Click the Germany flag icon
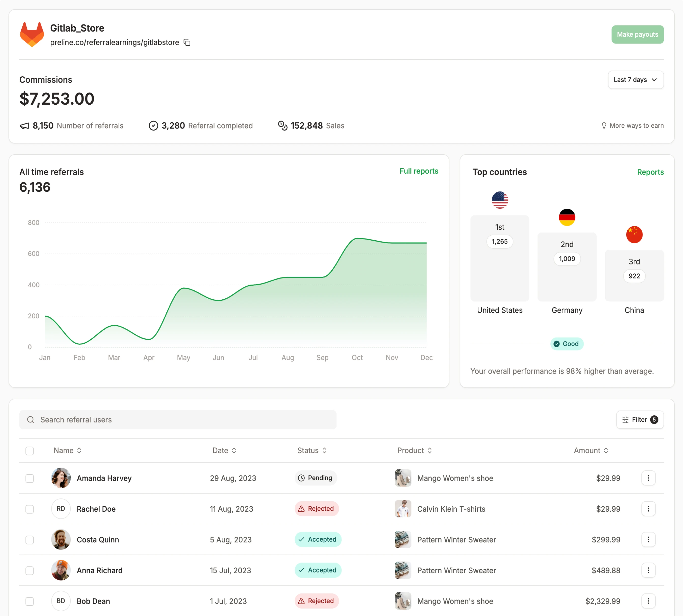This screenshot has height=616, width=683. point(567,217)
